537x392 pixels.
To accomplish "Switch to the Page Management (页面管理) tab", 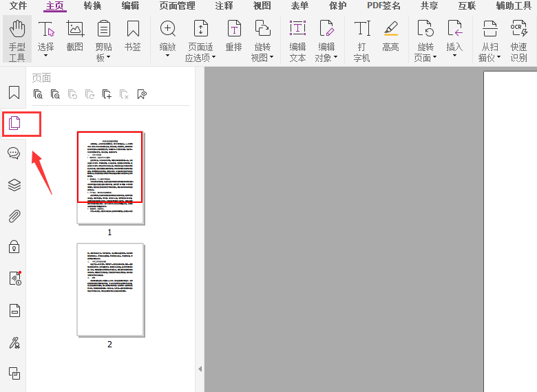I will click(x=177, y=6).
